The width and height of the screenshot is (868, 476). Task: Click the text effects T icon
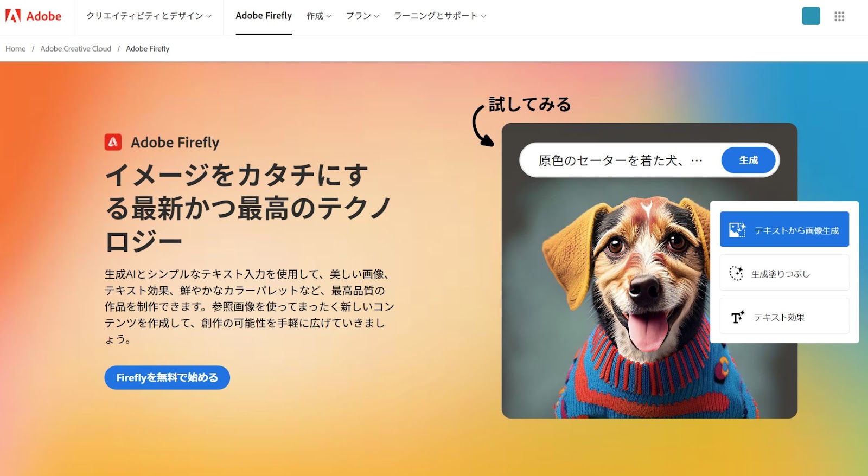pyautogui.click(x=738, y=317)
